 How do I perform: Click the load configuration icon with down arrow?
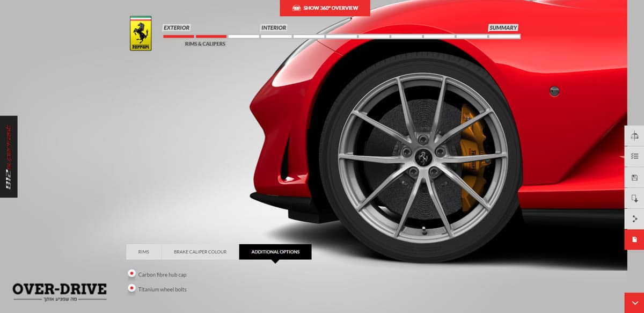click(x=634, y=198)
